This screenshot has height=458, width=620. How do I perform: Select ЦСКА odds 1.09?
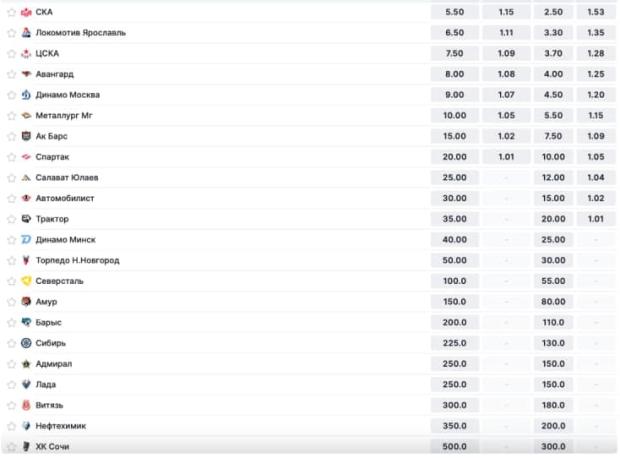point(506,53)
